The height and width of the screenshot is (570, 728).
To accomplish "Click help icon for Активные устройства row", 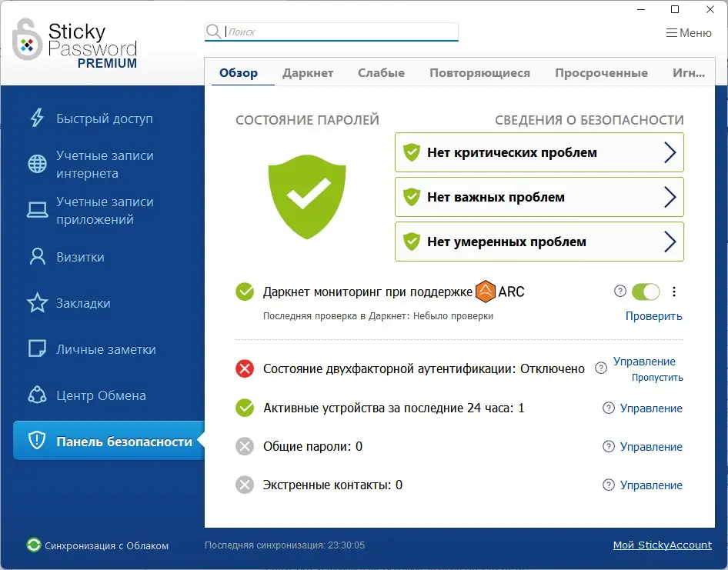I will (608, 408).
